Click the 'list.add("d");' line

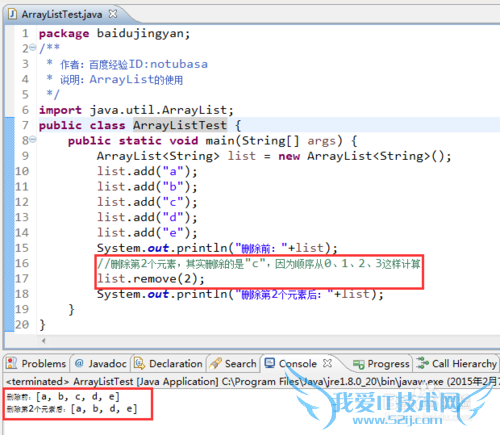tap(147, 217)
